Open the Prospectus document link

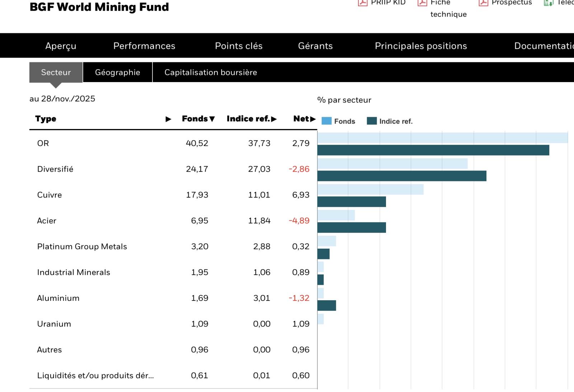[x=512, y=3]
